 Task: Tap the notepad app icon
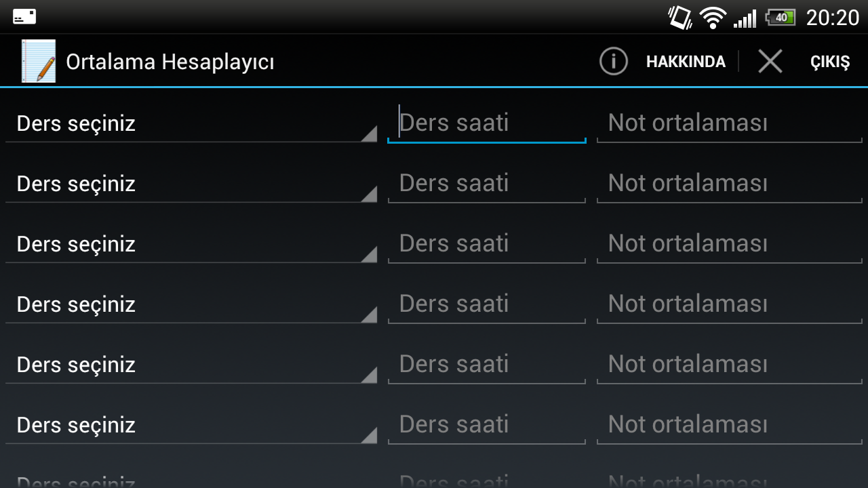(38, 61)
